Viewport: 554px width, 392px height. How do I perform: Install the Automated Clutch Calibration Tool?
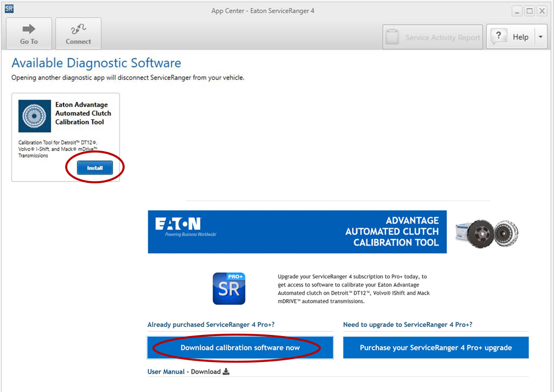(x=95, y=168)
